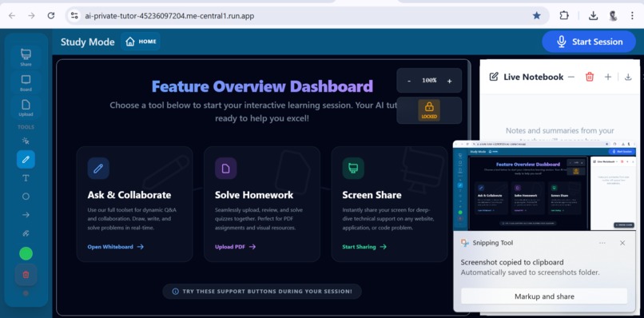Select the pencil drawing tool
The width and height of the screenshot is (644, 318).
[26, 160]
